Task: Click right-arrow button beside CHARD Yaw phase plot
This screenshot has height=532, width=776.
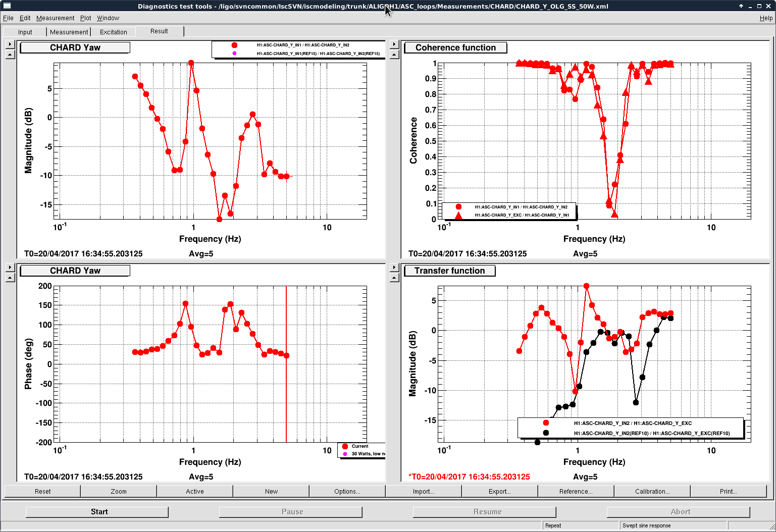Action: pyautogui.click(x=10, y=268)
